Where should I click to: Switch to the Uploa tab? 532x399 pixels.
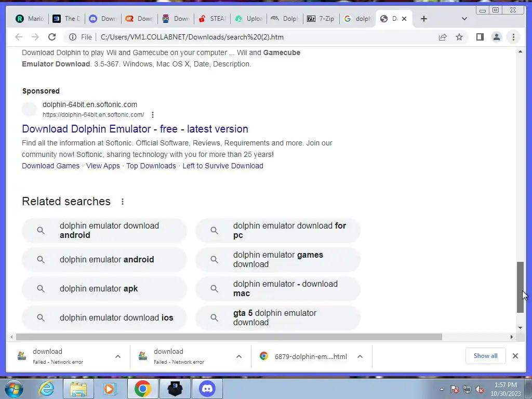248,19
